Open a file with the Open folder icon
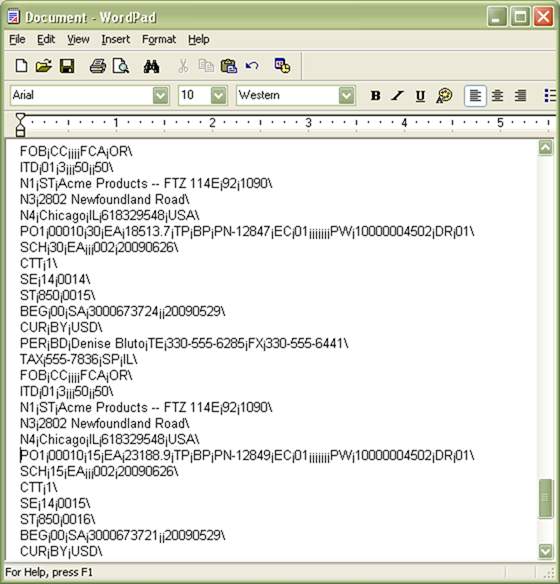Screen dimensions: 560x584 (x=44, y=66)
